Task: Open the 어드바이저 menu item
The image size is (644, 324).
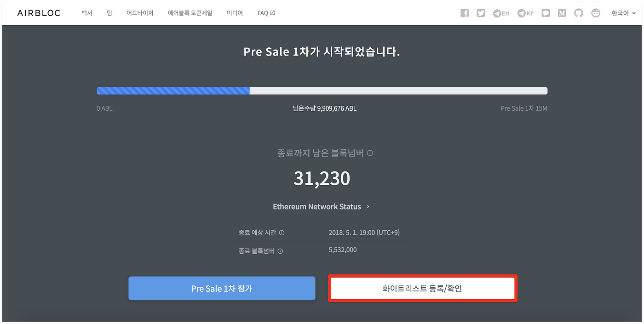Action: click(x=140, y=13)
